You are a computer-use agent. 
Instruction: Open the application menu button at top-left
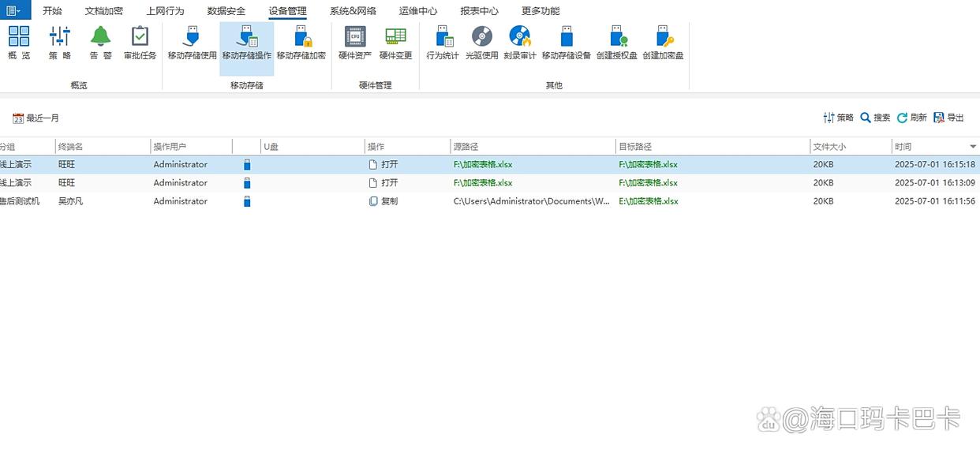[x=14, y=10]
